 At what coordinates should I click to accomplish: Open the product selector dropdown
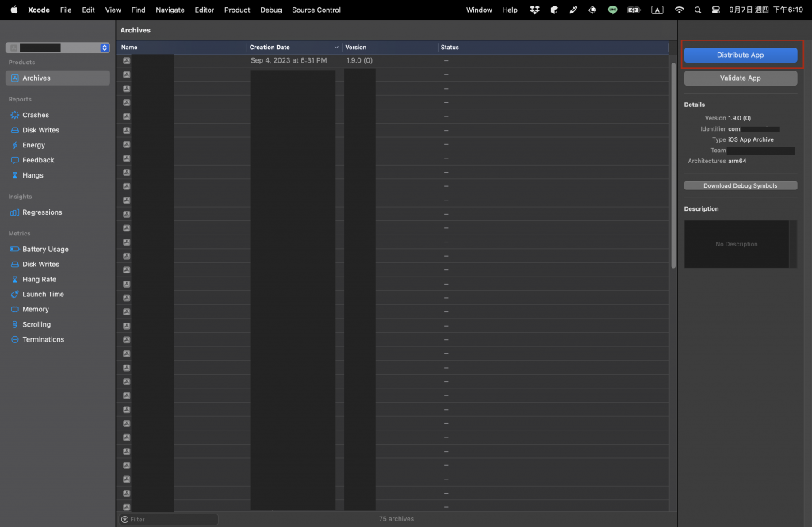(57, 48)
